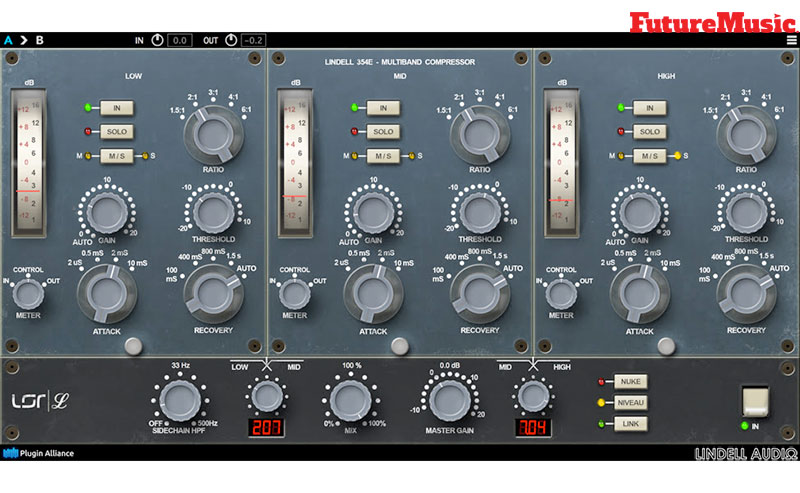Click the LOW band THRESHOLD knob
Screen dimensions: 800x493
point(214,213)
